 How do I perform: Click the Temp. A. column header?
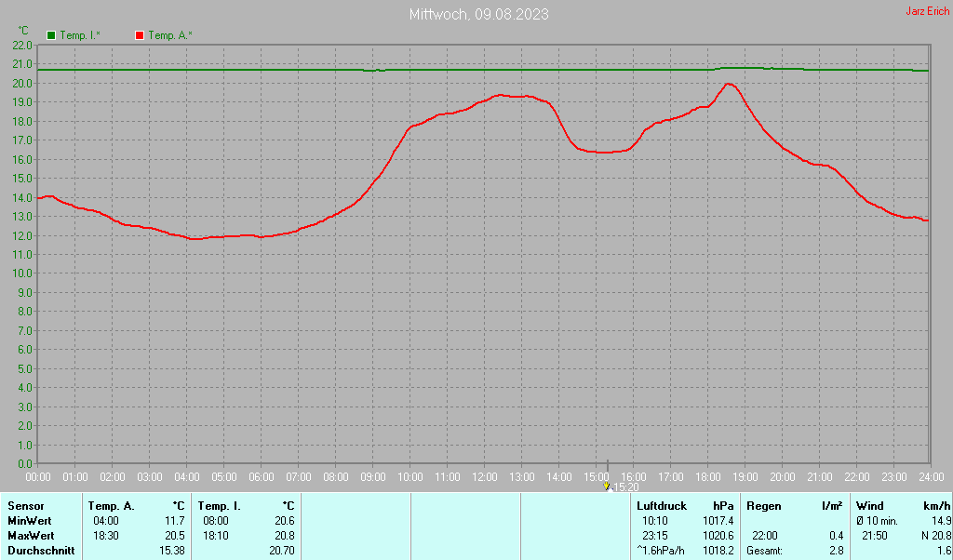112,506
